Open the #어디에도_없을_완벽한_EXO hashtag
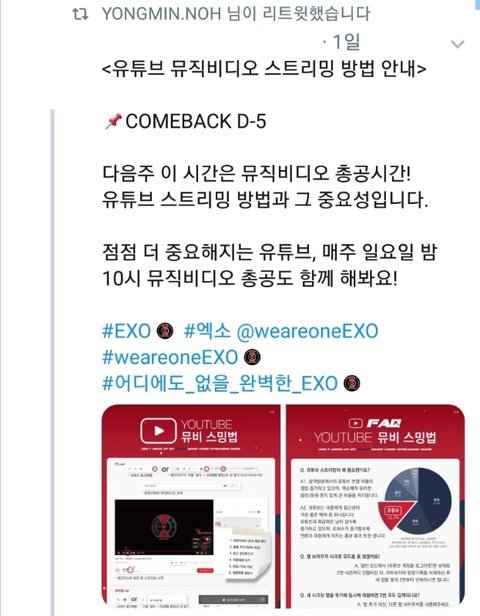 [220, 383]
